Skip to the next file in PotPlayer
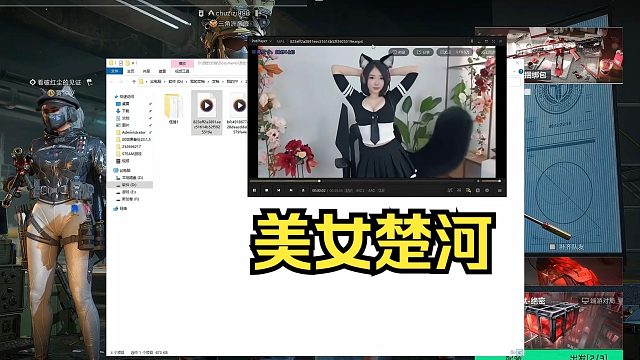The height and width of the screenshot is (360, 640). click(x=291, y=190)
